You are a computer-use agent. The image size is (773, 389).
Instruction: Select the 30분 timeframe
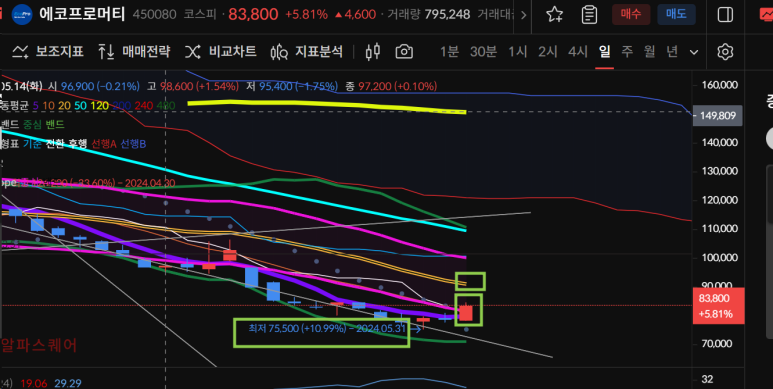pyautogui.click(x=483, y=51)
